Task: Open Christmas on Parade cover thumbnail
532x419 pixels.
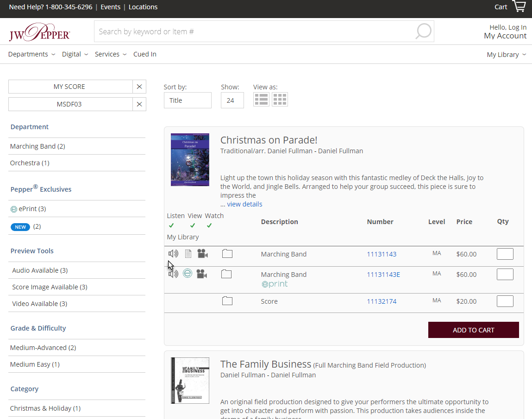Action: coord(190,159)
